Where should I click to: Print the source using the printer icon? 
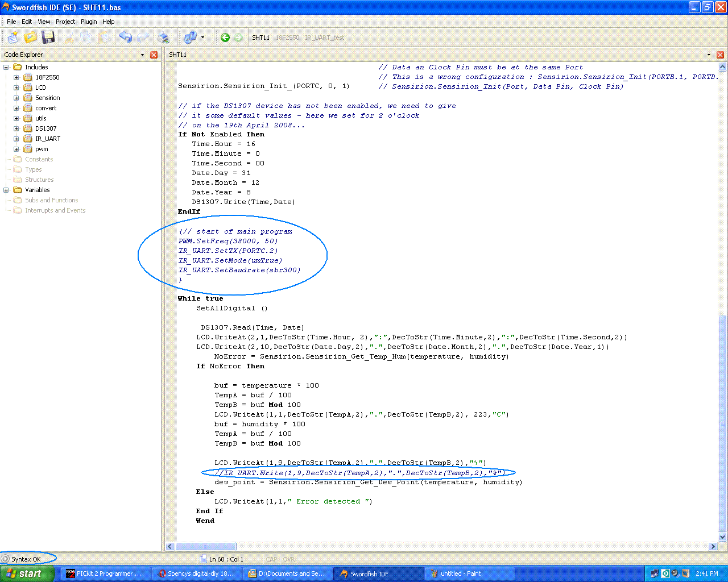coord(164,38)
